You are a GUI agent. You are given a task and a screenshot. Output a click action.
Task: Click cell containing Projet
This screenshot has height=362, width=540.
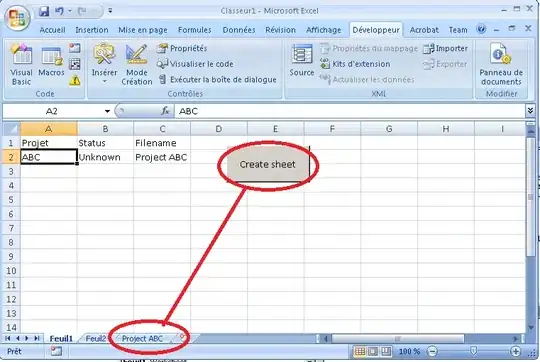pyautogui.click(x=49, y=143)
